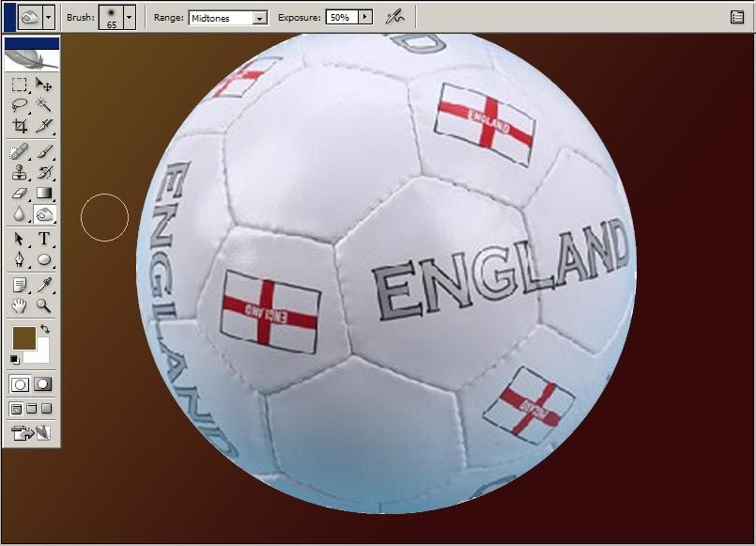This screenshot has width=756, height=546.
Task: Switch to Quick Mask mode
Action: pyautogui.click(x=43, y=384)
